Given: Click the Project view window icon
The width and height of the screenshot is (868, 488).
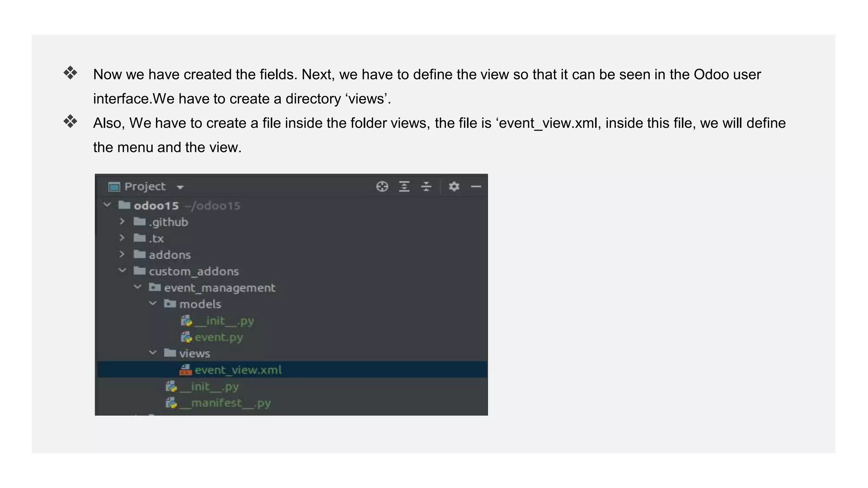Looking at the screenshot, I should tap(114, 187).
